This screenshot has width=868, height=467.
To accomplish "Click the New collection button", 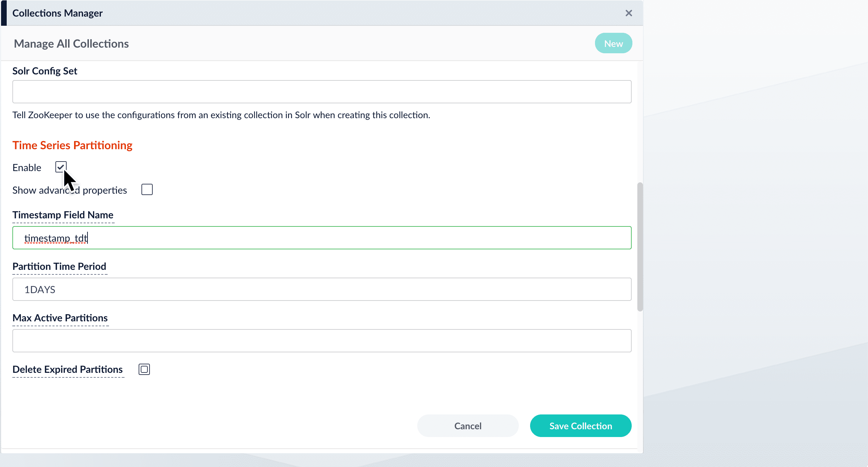I will (x=613, y=43).
